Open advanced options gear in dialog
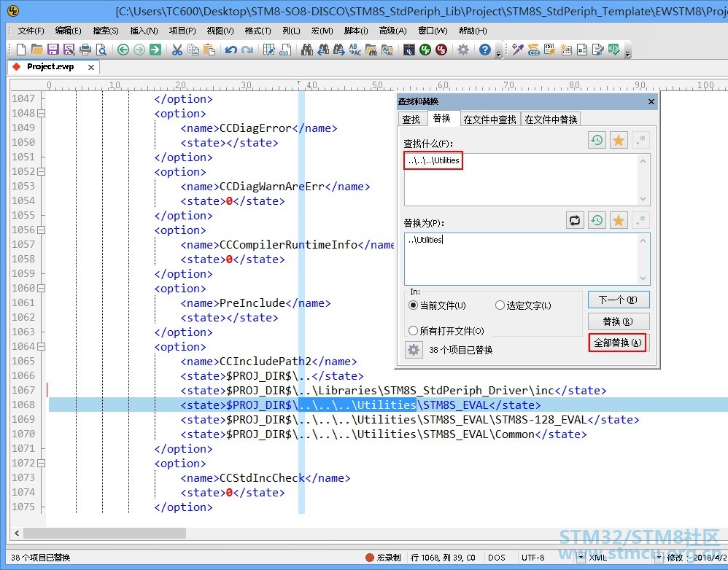The height and width of the screenshot is (570, 728). (414, 350)
